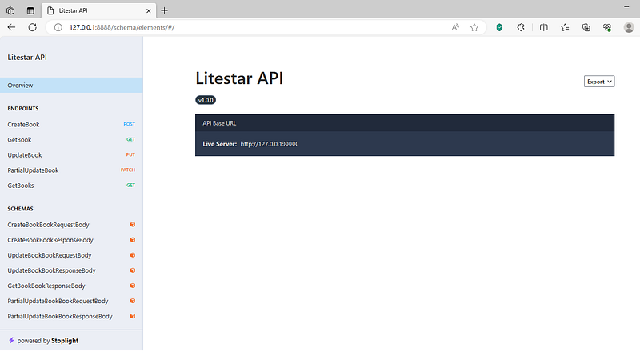640x364 pixels.
Task: Open the GetBook endpoint
Action: pos(71,139)
